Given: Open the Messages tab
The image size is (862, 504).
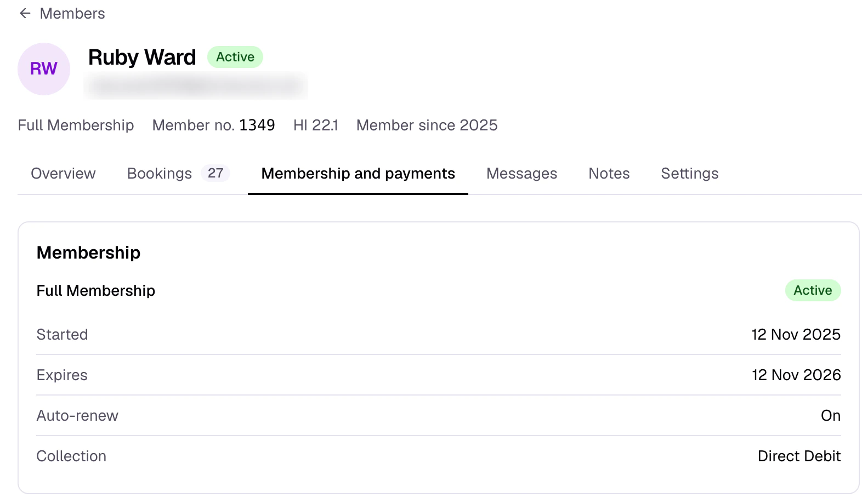Looking at the screenshot, I should 521,174.
